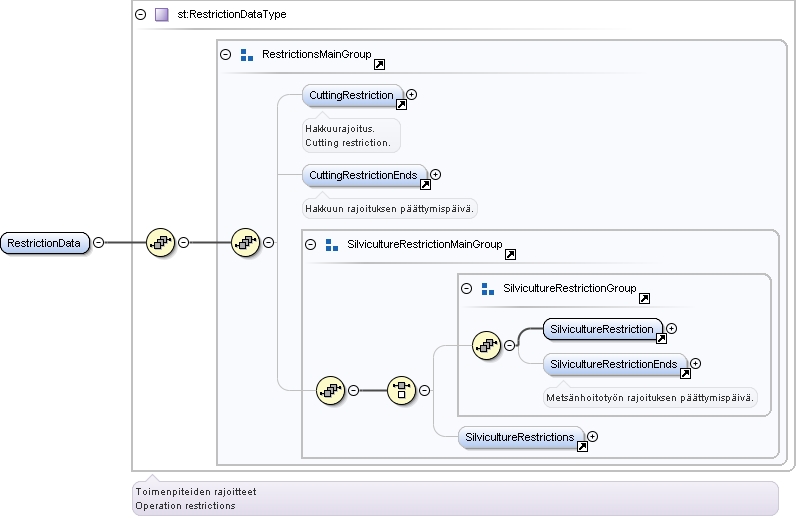Click the 'Operation restrictions' annotation line
The image size is (797, 519).
click(186, 506)
